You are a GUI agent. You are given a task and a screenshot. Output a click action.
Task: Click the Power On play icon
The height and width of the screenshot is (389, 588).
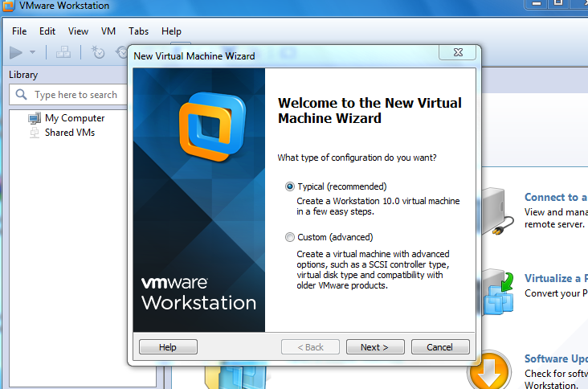[16, 52]
